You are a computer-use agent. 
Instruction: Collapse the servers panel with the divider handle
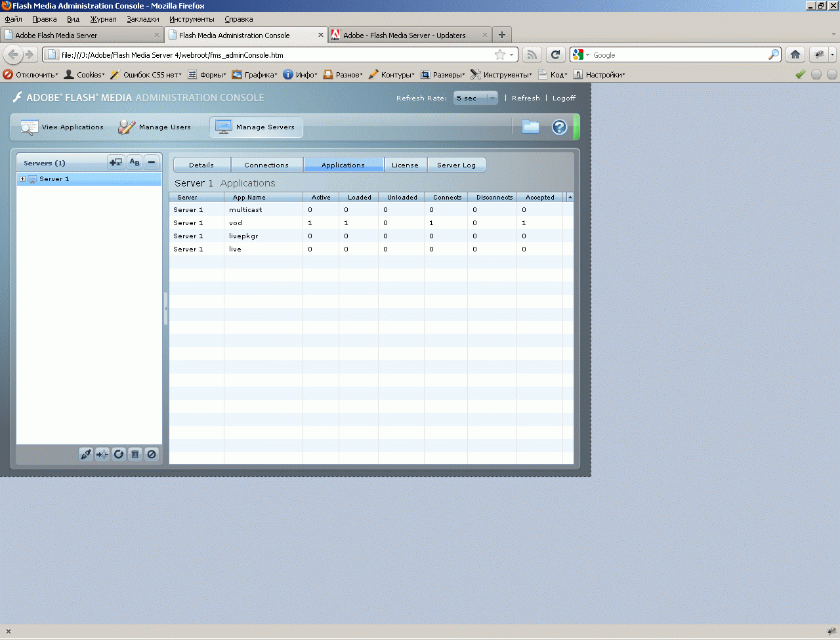(165, 308)
